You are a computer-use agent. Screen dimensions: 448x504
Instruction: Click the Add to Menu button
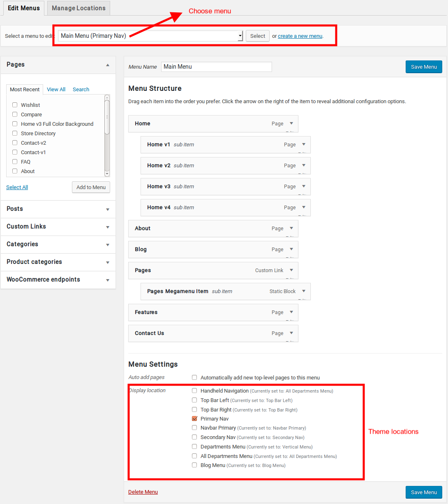[x=91, y=187]
